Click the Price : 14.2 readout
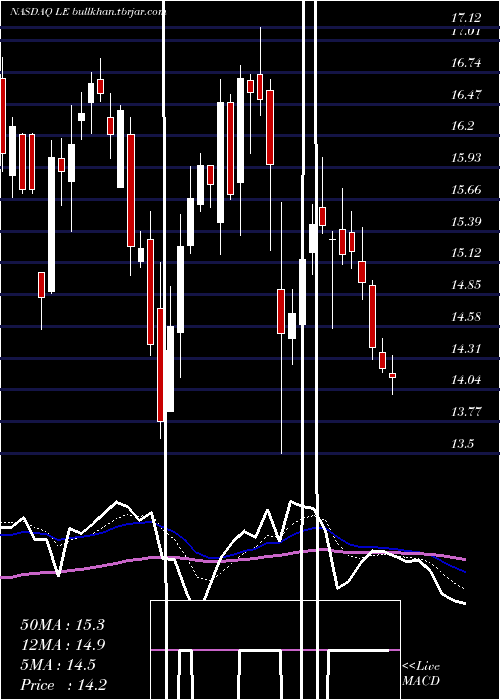The image size is (500, 700). (x=63, y=685)
